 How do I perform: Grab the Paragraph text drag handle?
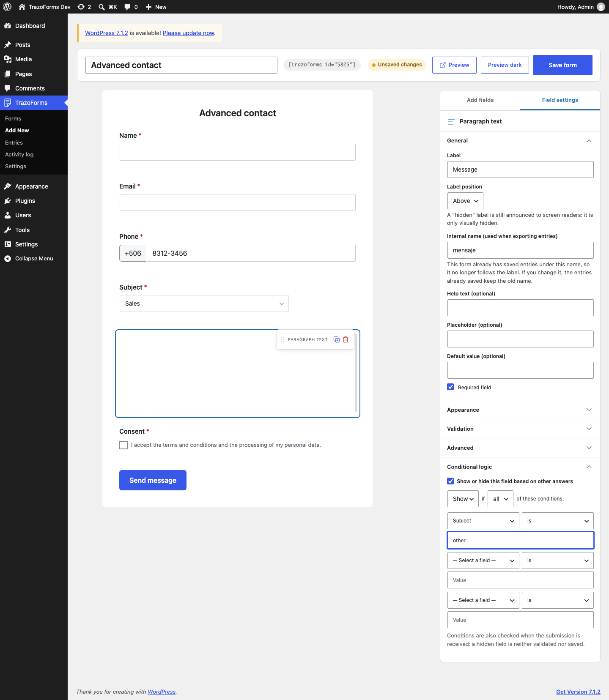[x=283, y=339]
